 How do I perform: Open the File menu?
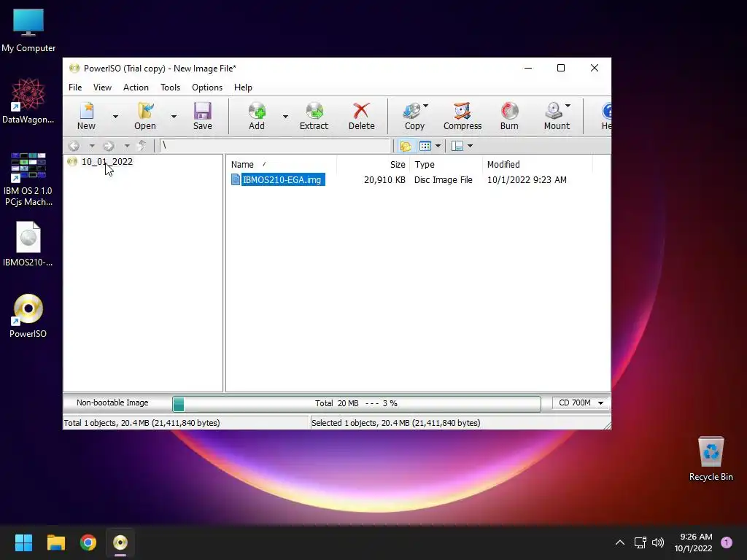75,87
